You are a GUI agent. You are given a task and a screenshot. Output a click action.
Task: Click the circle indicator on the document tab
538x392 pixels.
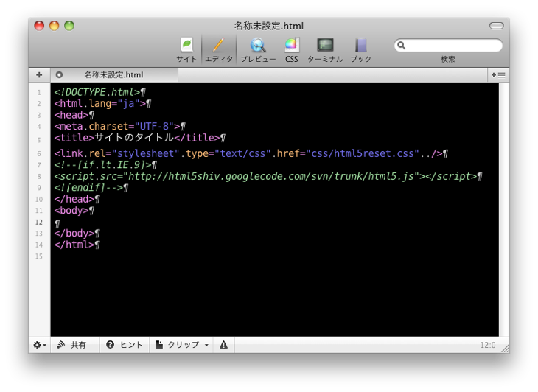tap(59, 75)
